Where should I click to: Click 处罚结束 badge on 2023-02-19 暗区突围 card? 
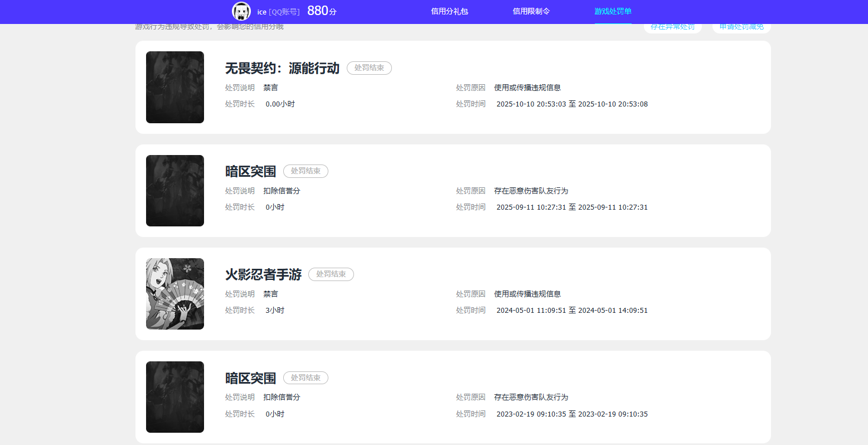tap(306, 378)
